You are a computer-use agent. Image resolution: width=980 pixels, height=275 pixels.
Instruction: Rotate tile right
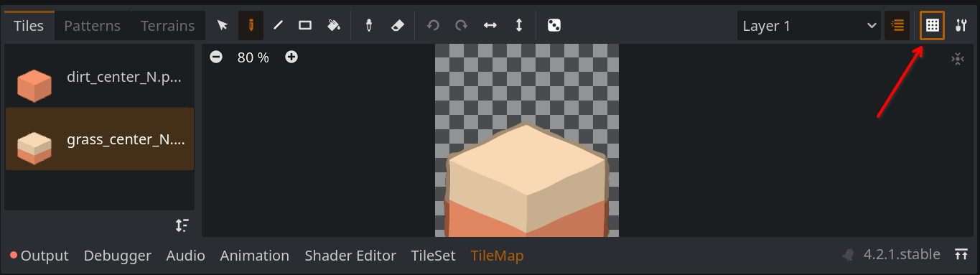[462, 25]
